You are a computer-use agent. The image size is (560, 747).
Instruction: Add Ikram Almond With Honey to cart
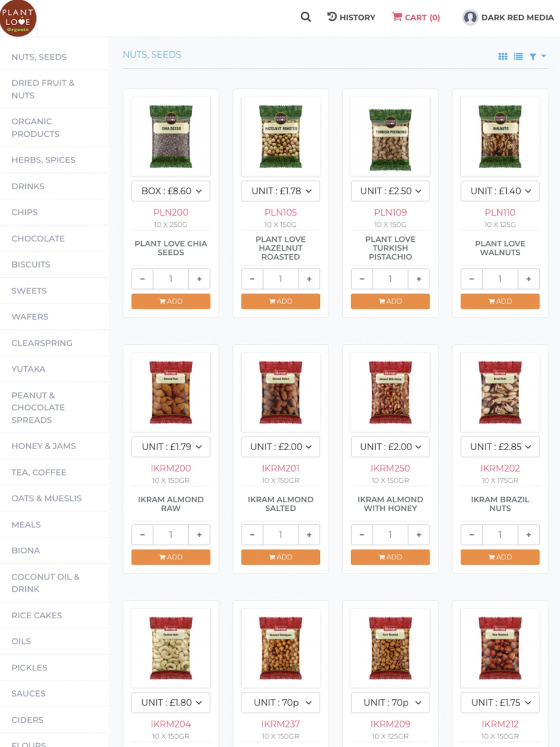[x=390, y=557]
